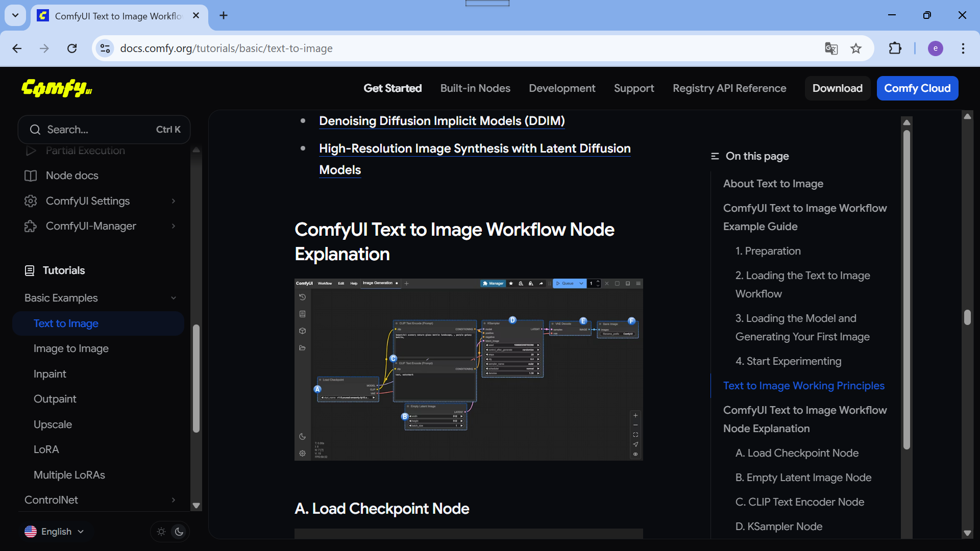Open the Denoising Diffusion Implicit Models link
980x551 pixels.
pyautogui.click(x=442, y=121)
